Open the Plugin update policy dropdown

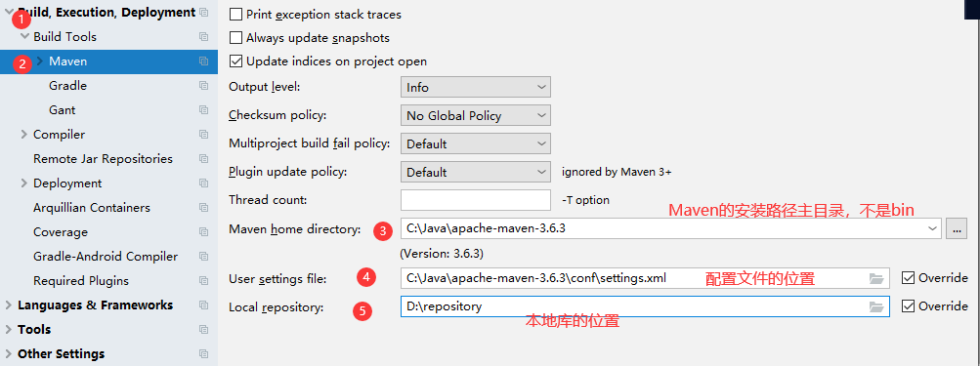click(x=476, y=172)
